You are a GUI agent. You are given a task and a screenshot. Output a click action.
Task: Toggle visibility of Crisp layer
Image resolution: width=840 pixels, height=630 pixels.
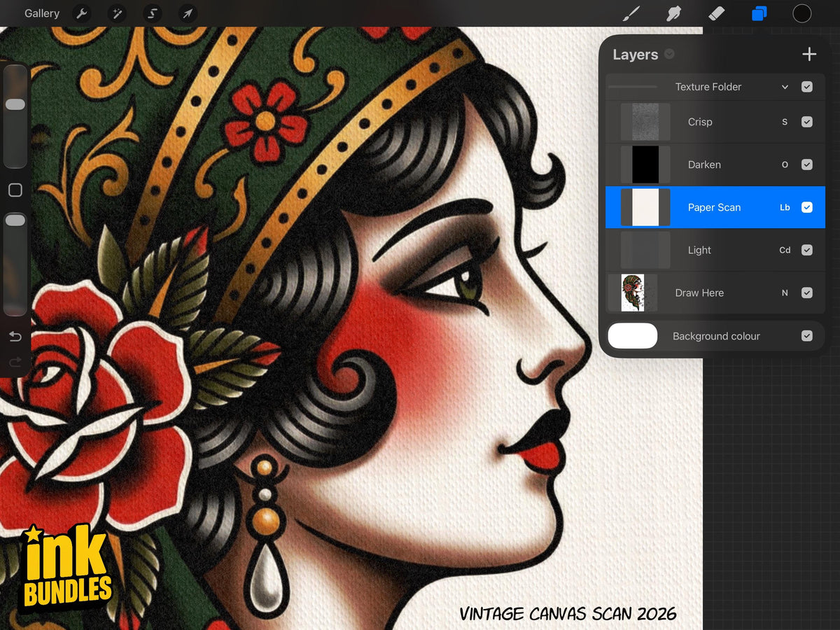click(807, 122)
